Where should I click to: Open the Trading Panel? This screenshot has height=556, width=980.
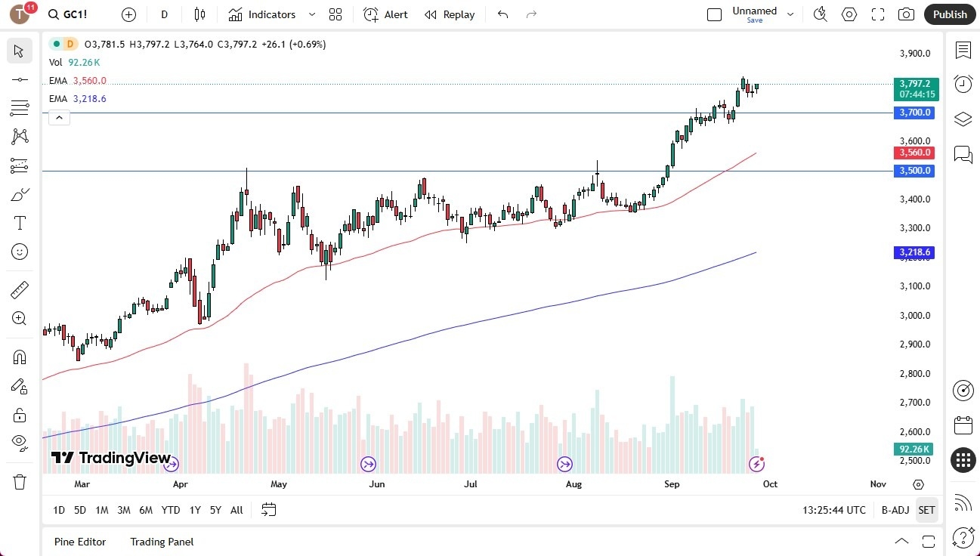point(161,542)
